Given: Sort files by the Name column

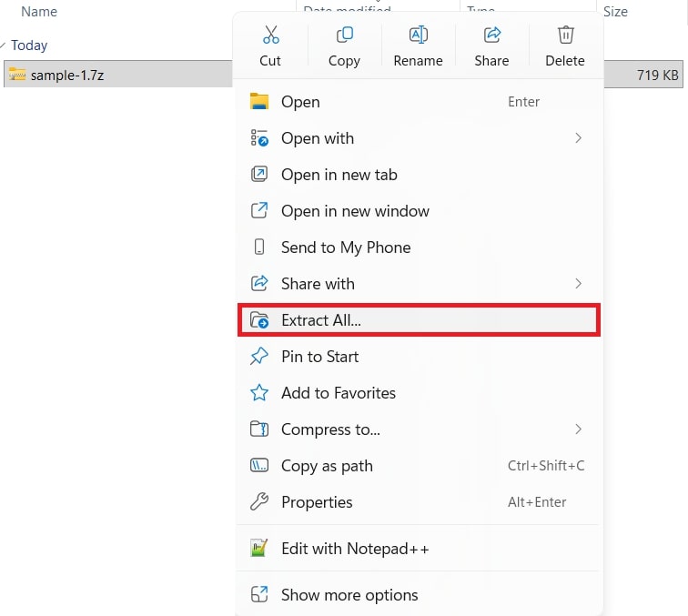Looking at the screenshot, I should click(39, 12).
